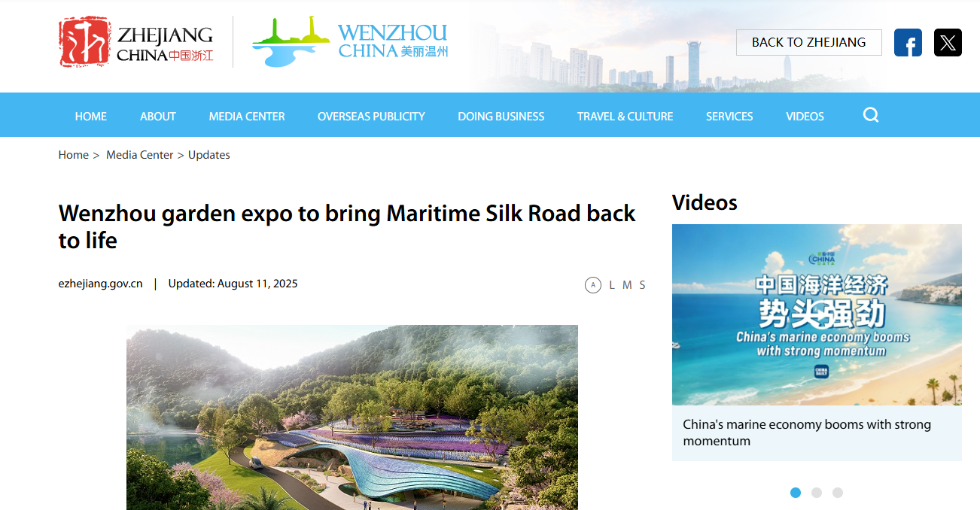Select the circled A font size icon
This screenshot has height=510, width=980.
tap(593, 285)
